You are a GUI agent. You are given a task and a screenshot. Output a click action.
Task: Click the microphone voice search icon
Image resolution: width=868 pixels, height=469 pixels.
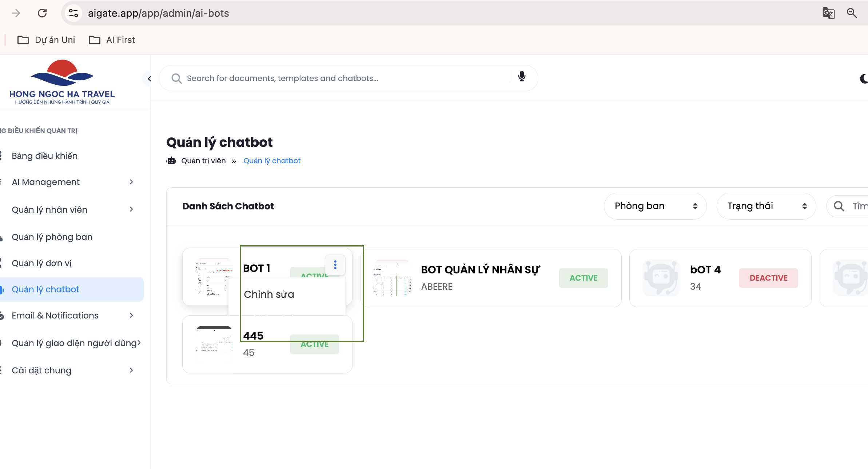pos(522,76)
